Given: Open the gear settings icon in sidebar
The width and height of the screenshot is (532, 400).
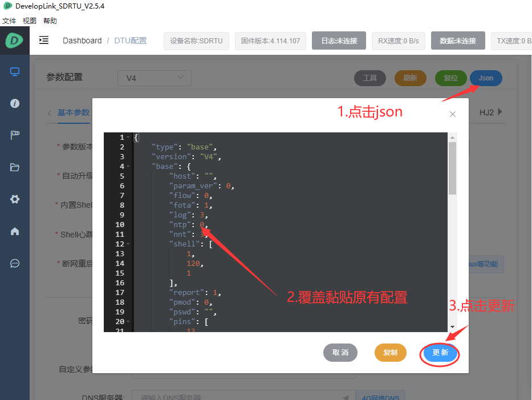Looking at the screenshot, I should click(15, 199).
